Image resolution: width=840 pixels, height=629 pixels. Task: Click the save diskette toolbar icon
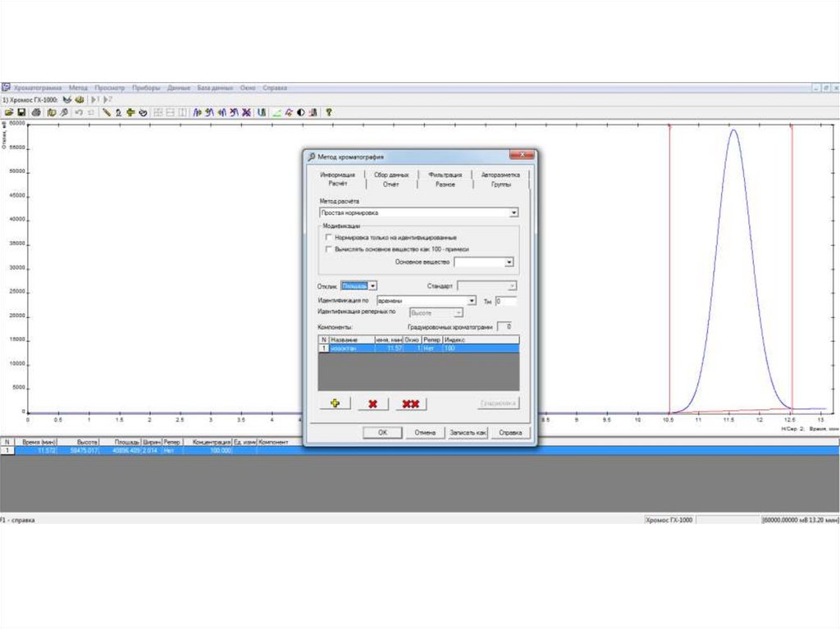click(x=22, y=112)
